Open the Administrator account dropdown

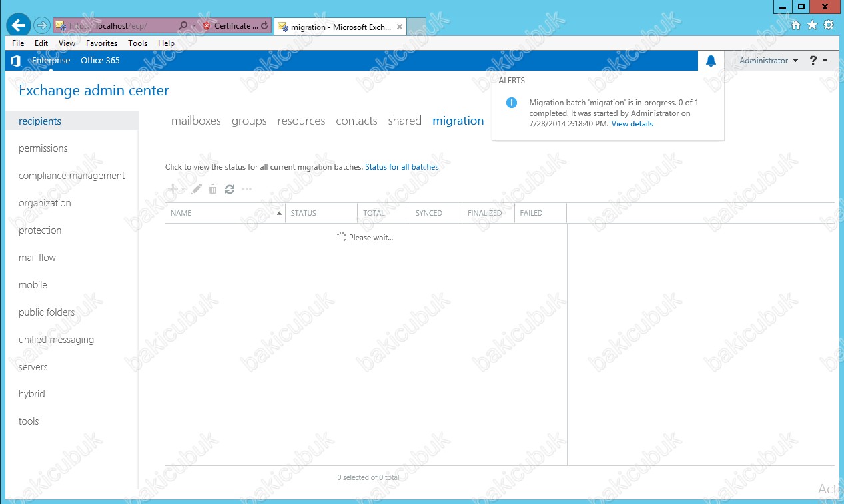(x=769, y=61)
